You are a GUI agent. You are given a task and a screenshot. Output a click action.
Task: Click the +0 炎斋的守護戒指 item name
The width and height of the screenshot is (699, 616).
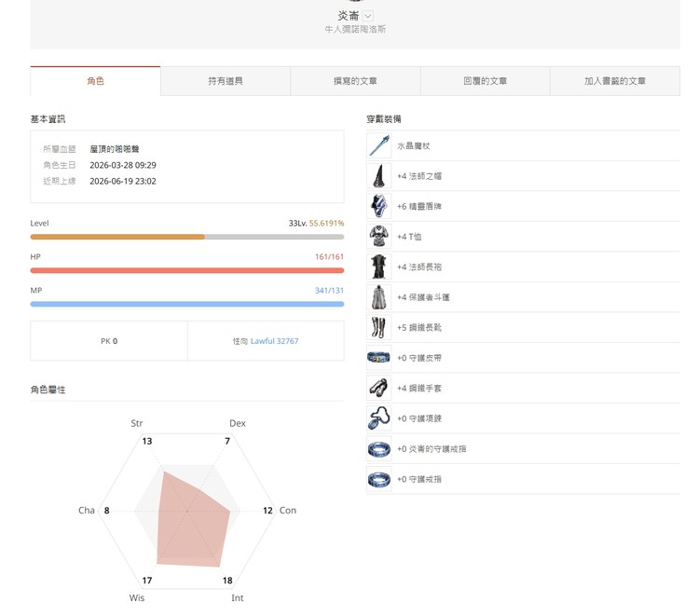pos(432,449)
